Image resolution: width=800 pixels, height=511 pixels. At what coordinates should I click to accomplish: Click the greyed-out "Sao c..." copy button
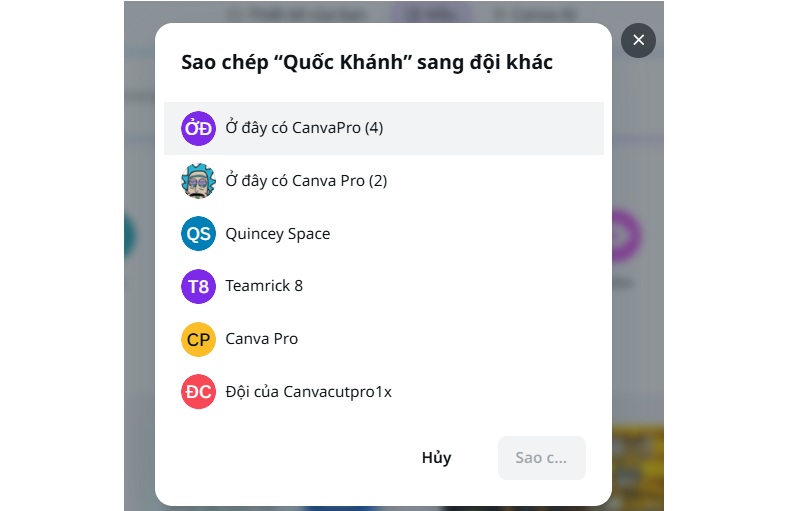pyautogui.click(x=541, y=458)
